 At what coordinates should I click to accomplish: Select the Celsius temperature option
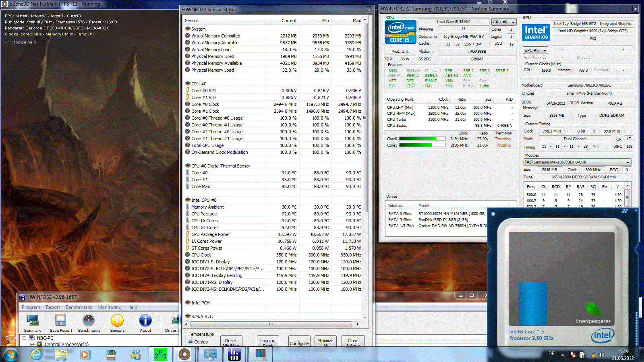click(198, 342)
